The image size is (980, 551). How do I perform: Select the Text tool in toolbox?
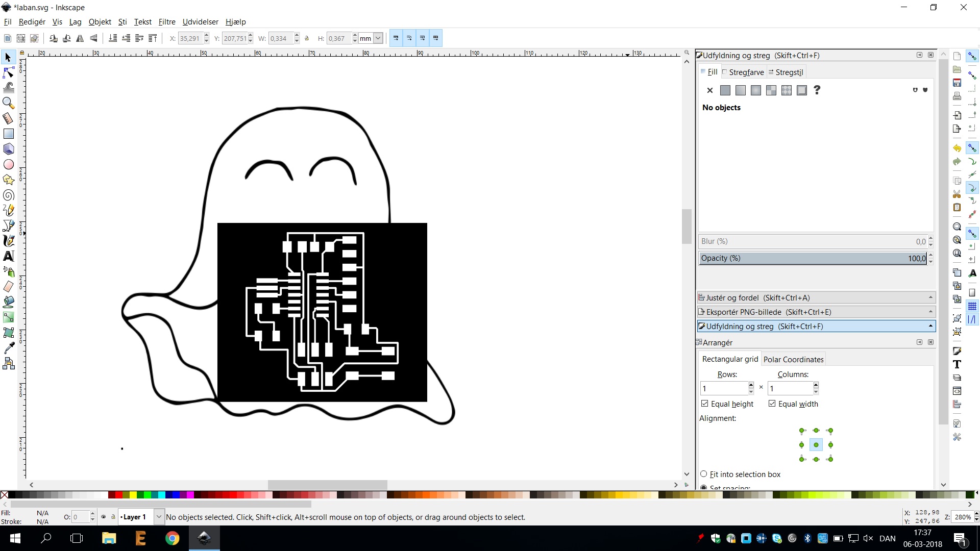point(9,256)
